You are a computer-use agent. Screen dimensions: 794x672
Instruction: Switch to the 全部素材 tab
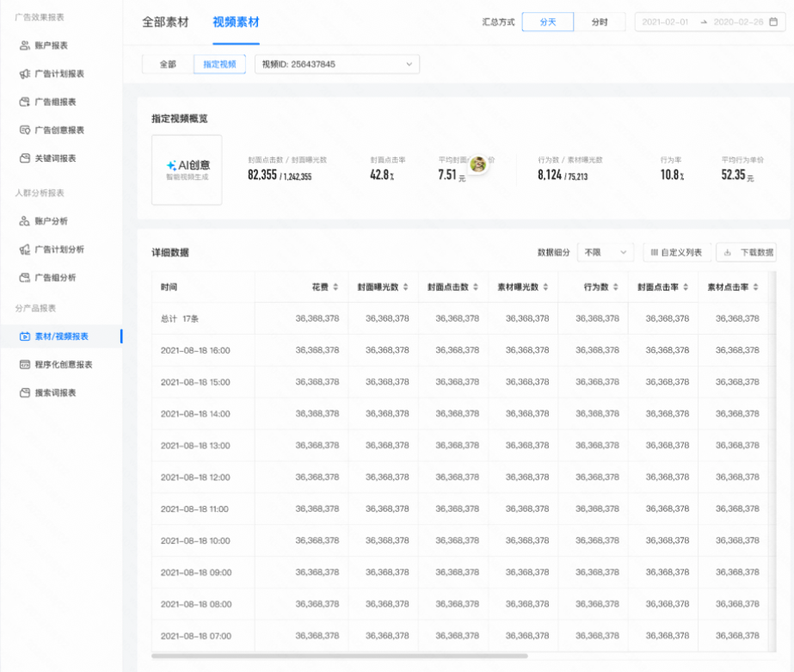[164, 22]
